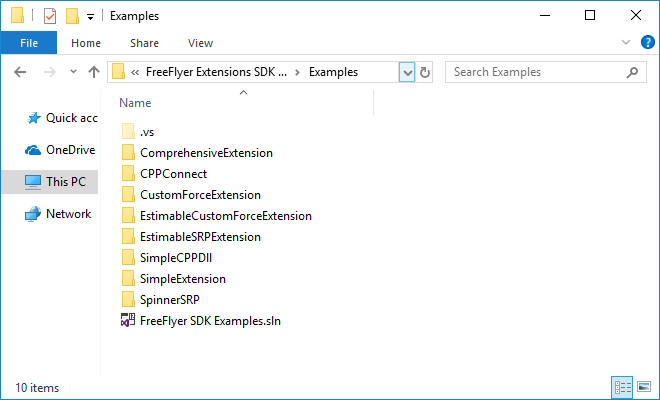The height and width of the screenshot is (400, 660).
Task: Switch to the View ribbon tab
Action: [x=200, y=43]
